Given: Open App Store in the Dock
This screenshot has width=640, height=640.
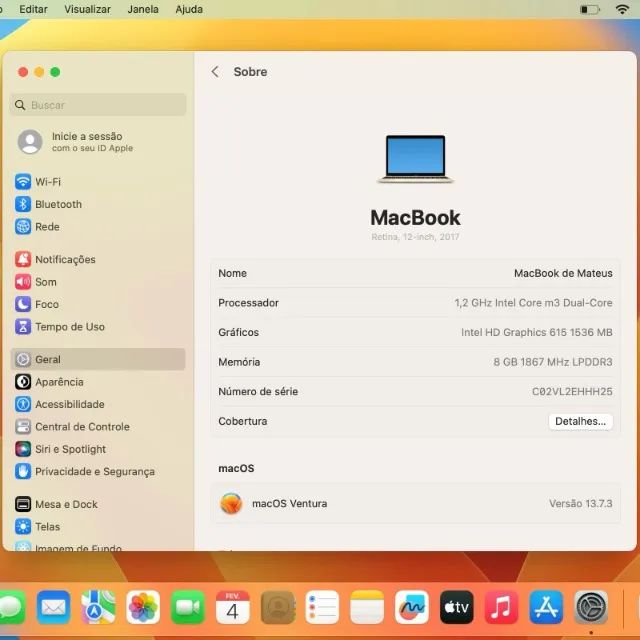Looking at the screenshot, I should [547, 607].
